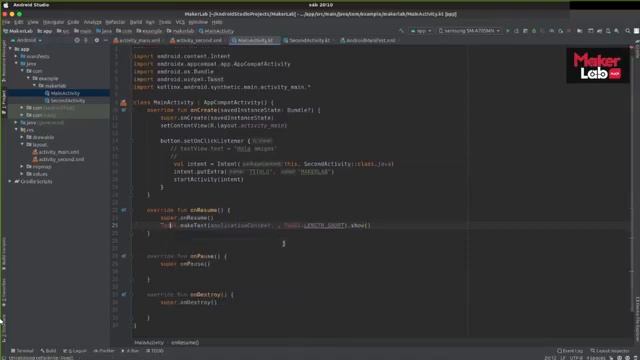Click the locate-in-project target icon

click(x=77, y=40)
